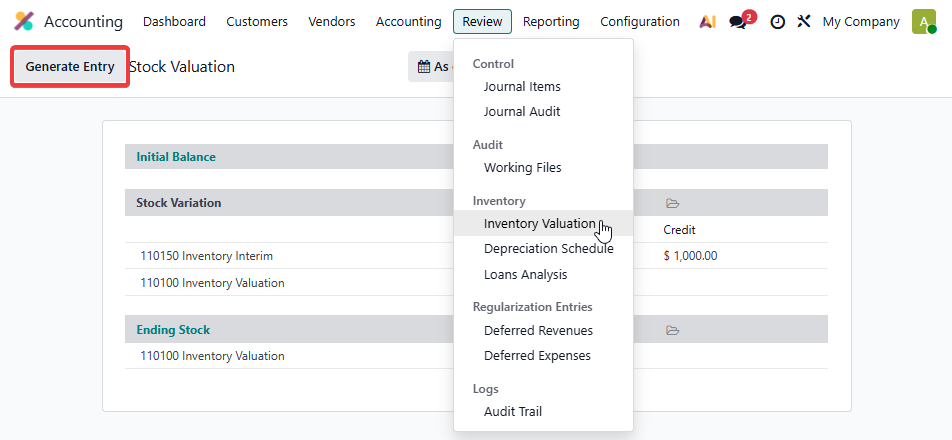This screenshot has height=440, width=952.
Task: Expand the Reporting menu
Action: (550, 21)
